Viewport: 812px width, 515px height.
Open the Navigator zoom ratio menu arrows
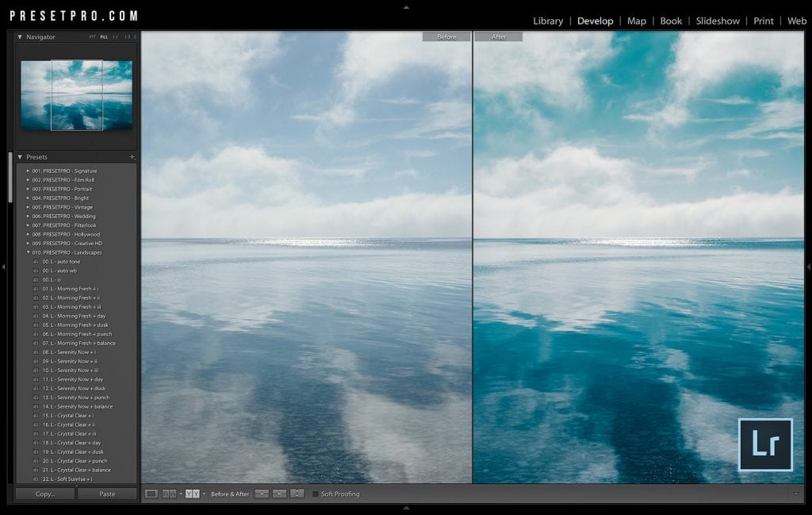click(135, 37)
